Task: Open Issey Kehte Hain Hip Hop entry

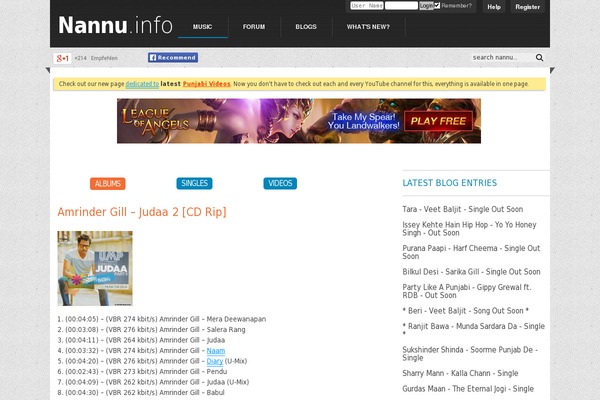Action: [469, 229]
